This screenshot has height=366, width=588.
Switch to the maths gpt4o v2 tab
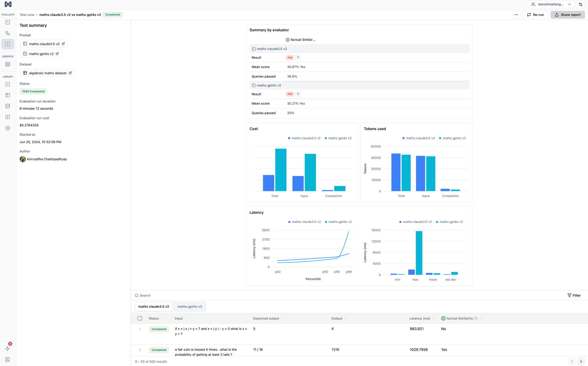[190, 306]
